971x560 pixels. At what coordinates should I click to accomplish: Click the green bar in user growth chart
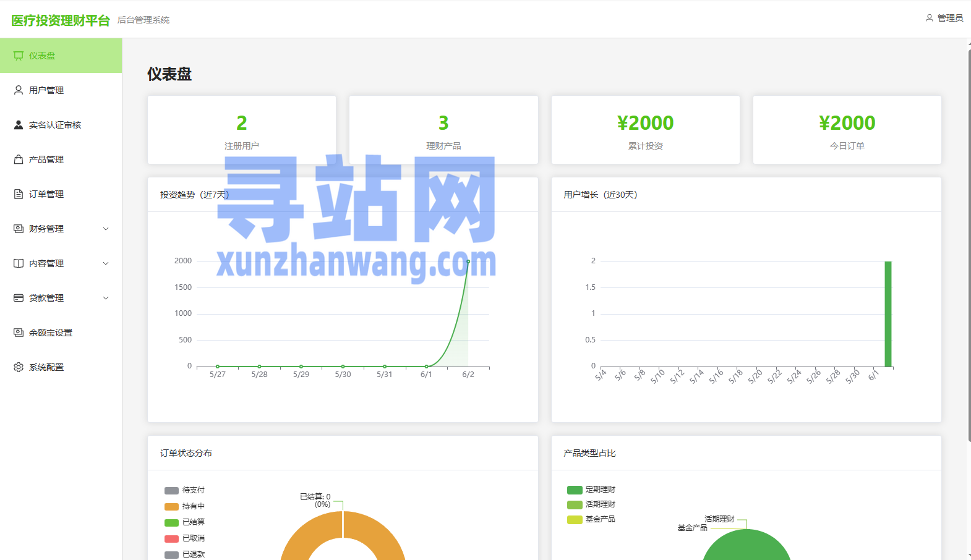coord(888,314)
